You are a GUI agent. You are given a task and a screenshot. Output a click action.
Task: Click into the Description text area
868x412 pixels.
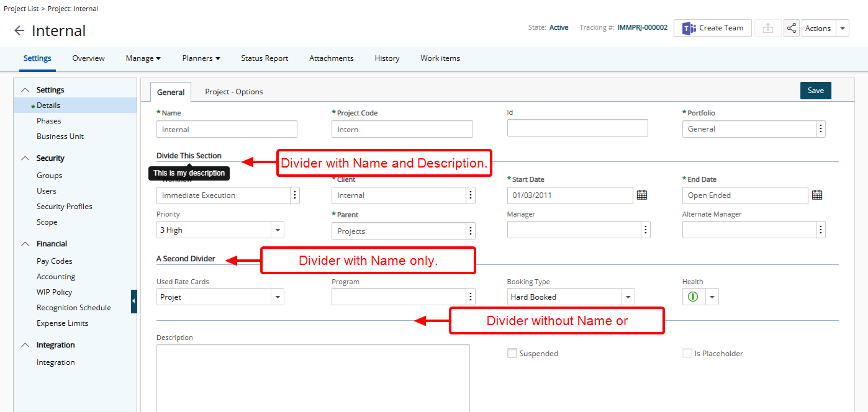click(313, 377)
